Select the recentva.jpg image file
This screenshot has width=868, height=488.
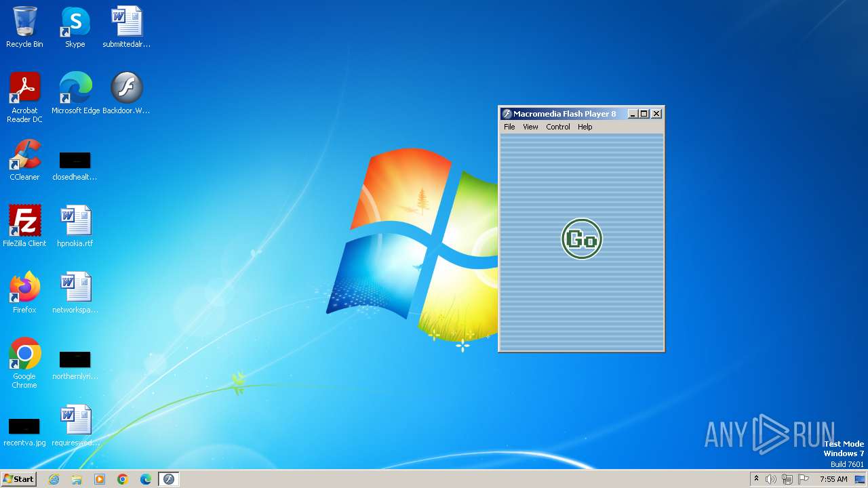(x=24, y=432)
